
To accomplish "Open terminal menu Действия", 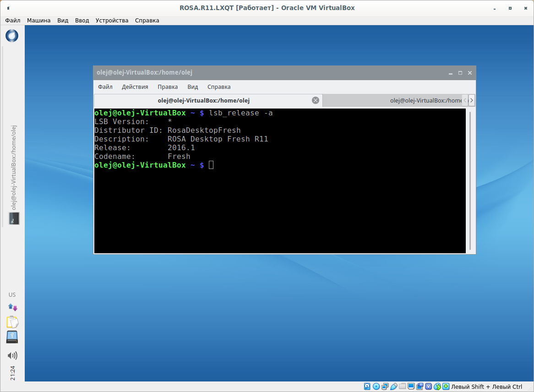I will pyautogui.click(x=135, y=87).
